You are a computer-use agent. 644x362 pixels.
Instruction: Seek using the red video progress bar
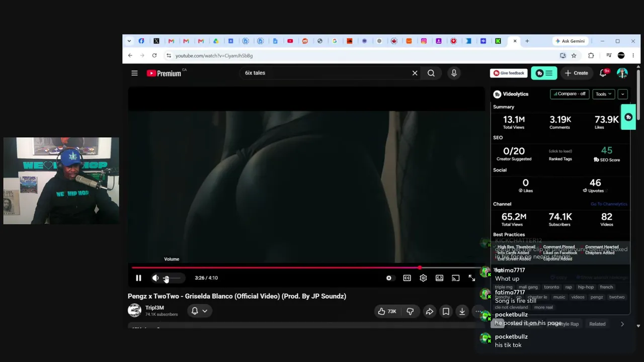[306, 267]
